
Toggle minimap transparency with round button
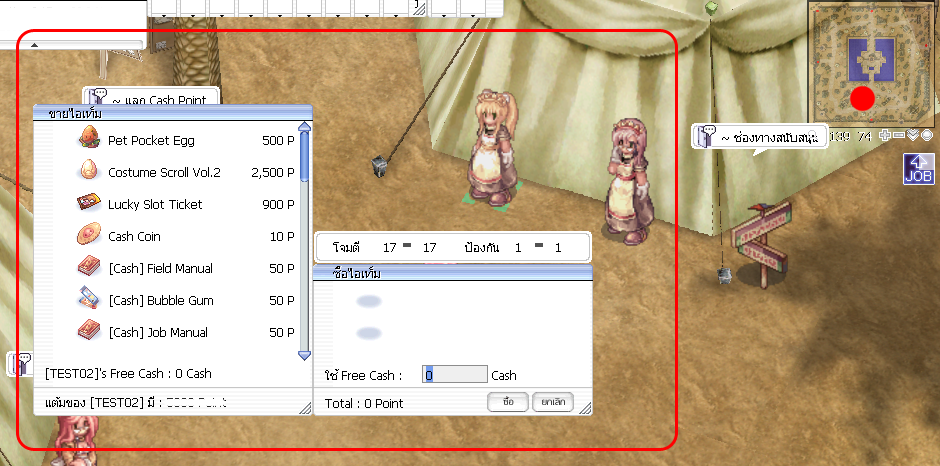coord(926,136)
